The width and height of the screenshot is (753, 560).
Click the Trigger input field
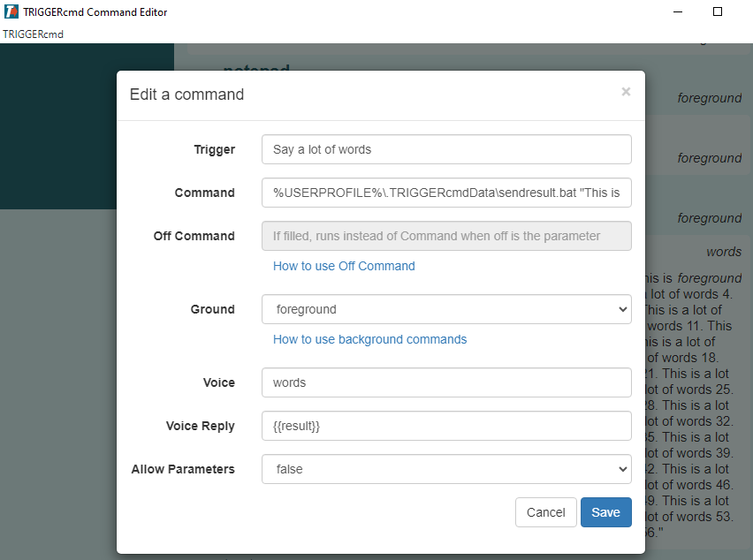coord(446,149)
